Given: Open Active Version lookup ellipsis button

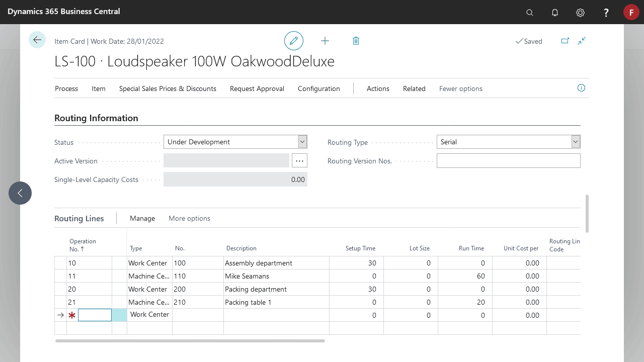Looking at the screenshot, I should pyautogui.click(x=299, y=161).
